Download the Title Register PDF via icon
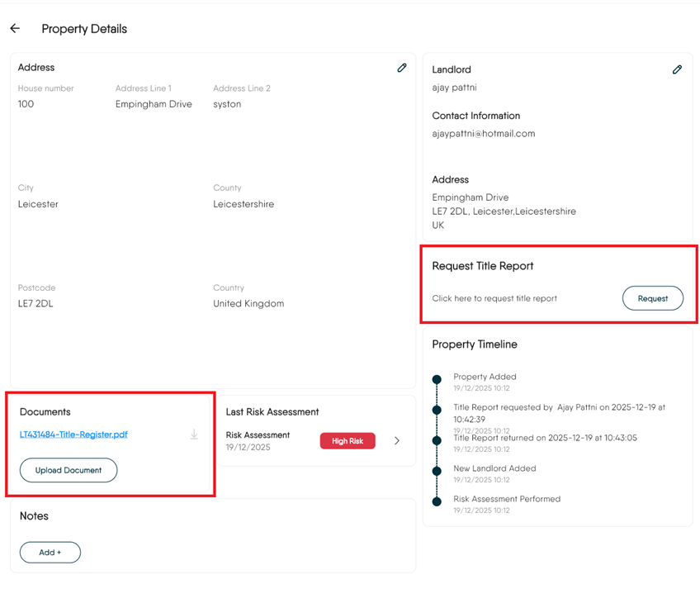Image resolution: width=700 pixels, height=589 pixels. point(194,435)
